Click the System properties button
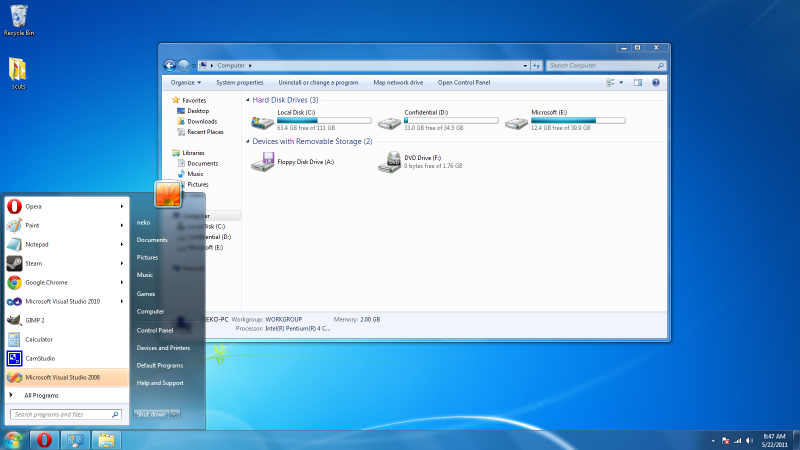Viewport: 800px width, 450px height. tap(240, 82)
